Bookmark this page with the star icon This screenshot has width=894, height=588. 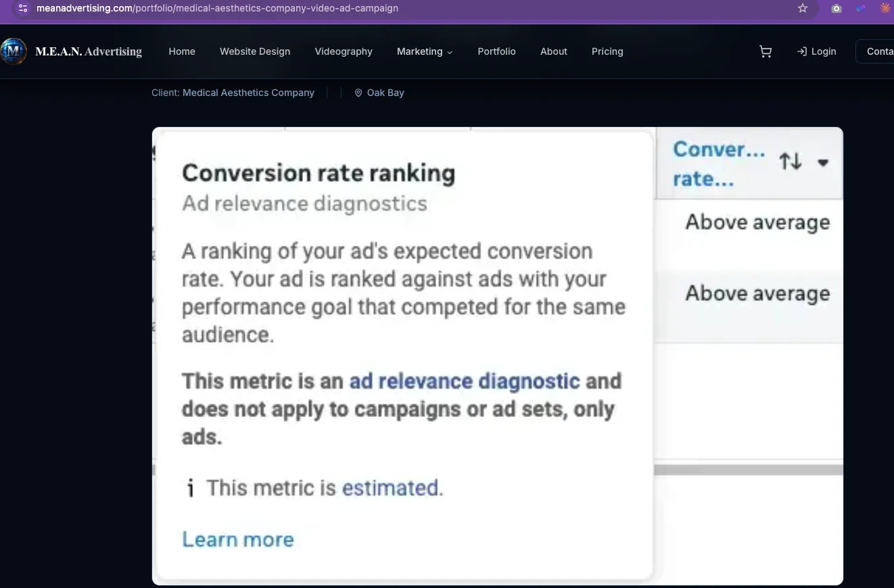(802, 8)
